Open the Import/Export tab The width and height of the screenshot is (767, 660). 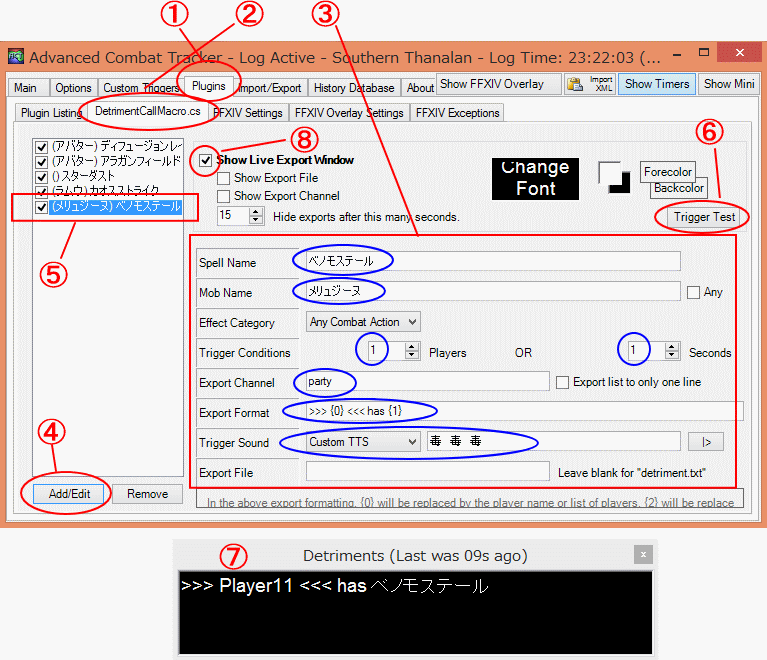tap(270, 88)
